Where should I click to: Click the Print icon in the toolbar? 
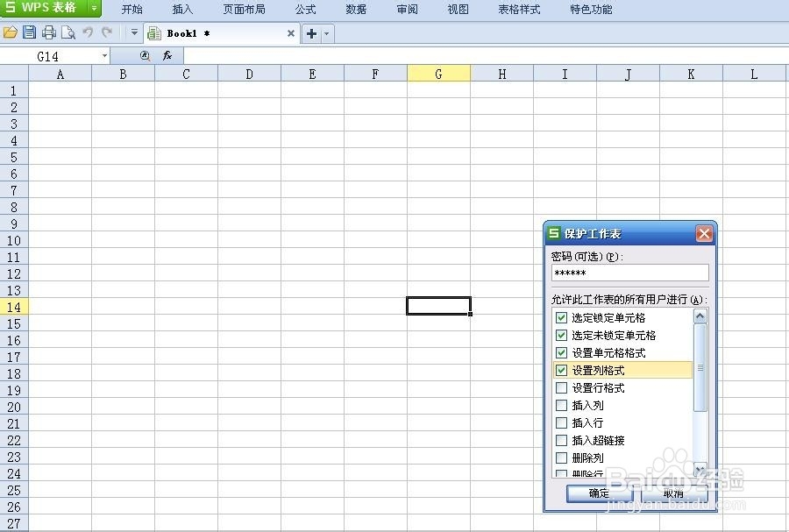pos(49,32)
